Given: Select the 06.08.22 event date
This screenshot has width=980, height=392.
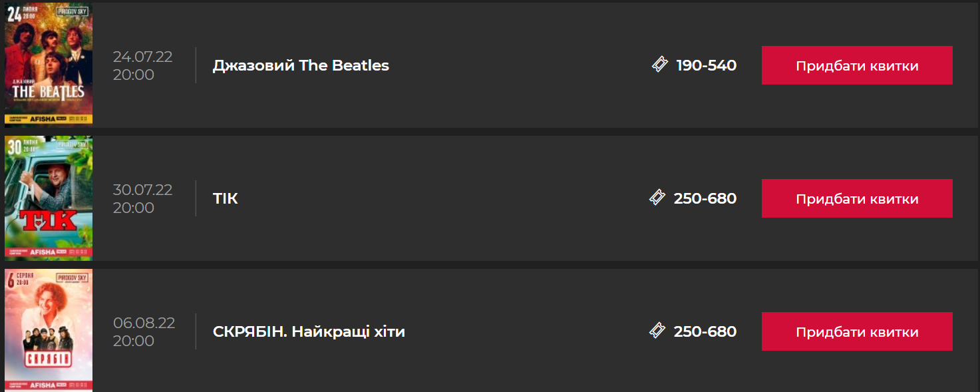Looking at the screenshot, I should click(x=144, y=323).
